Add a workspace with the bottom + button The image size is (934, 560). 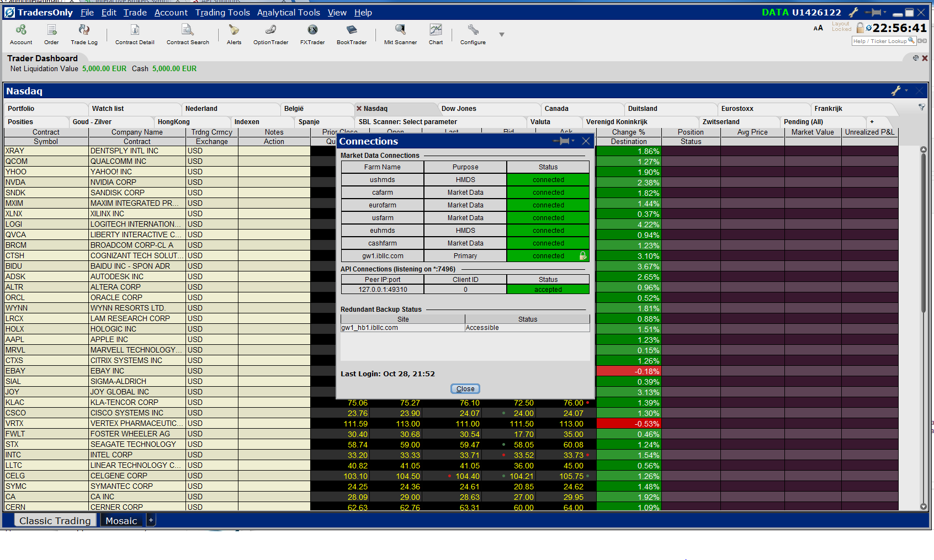tap(151, 520)
